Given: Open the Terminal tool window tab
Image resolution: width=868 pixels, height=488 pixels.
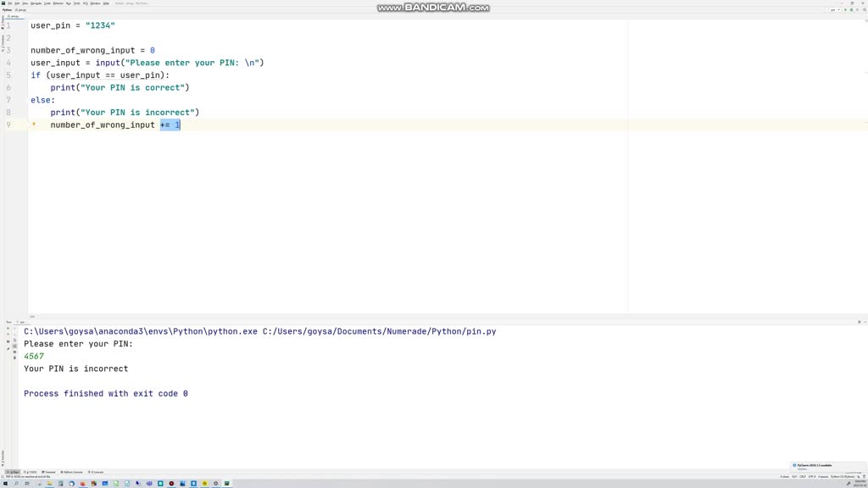Looking at the screenshot, I should pyautogui.click(x=48, y=472).
